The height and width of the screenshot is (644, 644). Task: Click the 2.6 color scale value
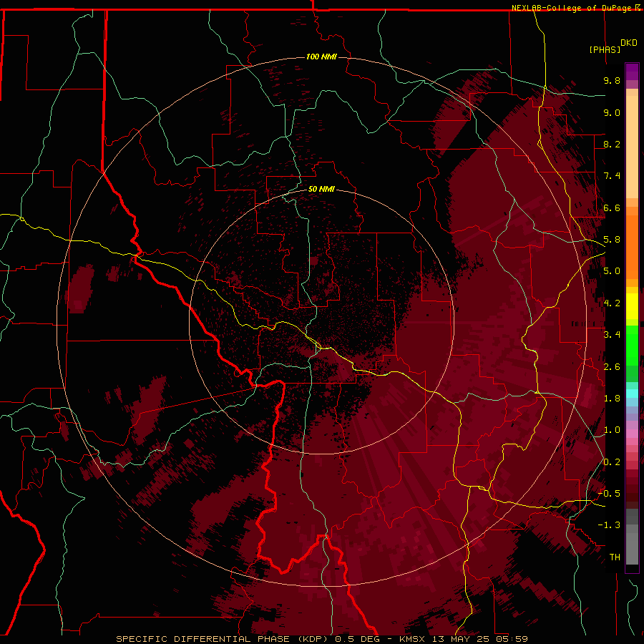coord(612,367)
